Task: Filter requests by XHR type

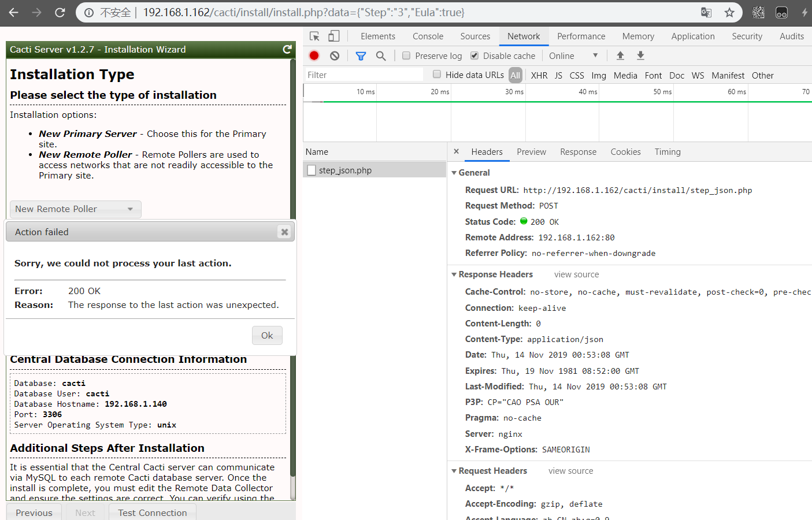Action: coord(539,75)
